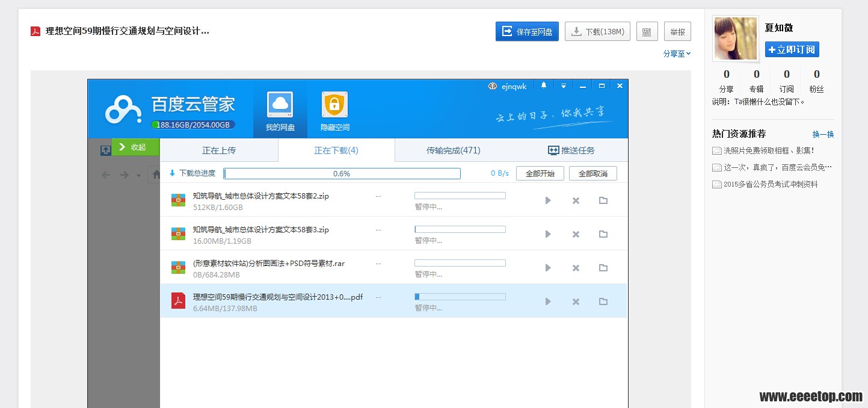Select file name 知筑导航_城市总体设计方案文本58套3.zip
Image resolution: width=868 pixels, height=408 pixels.
pyautogui.click(x=261, y=229)
